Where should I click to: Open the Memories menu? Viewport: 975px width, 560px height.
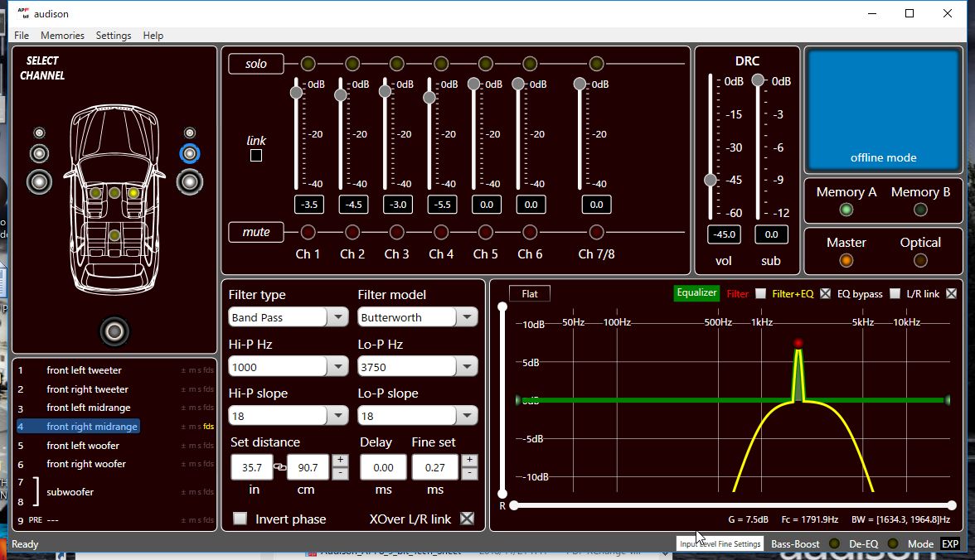pyautogui.click(x=62, y=36)
